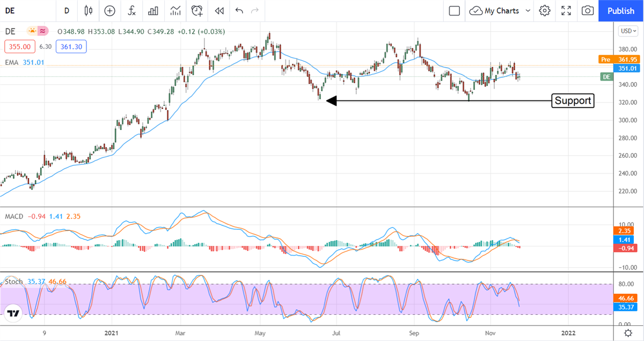
Task: Change USD currency dropdown
Action: coord(627,31)
